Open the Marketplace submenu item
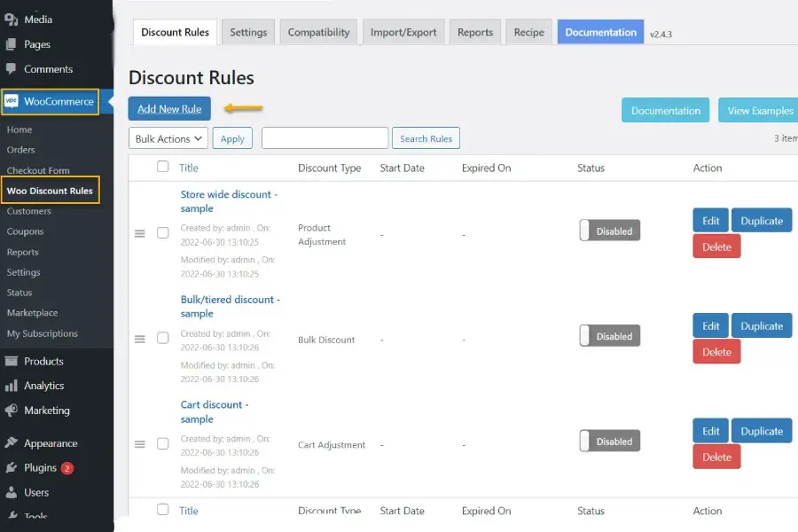The image size is (798, 532). click(x=32, y=313)
